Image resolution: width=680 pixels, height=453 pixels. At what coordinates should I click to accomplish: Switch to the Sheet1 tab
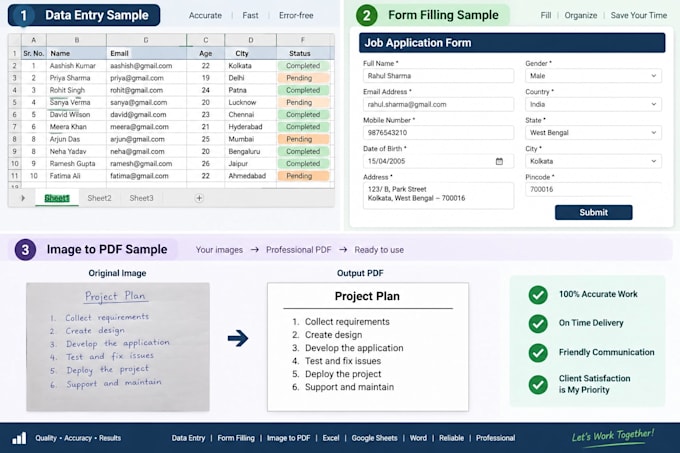coord(57,198)
